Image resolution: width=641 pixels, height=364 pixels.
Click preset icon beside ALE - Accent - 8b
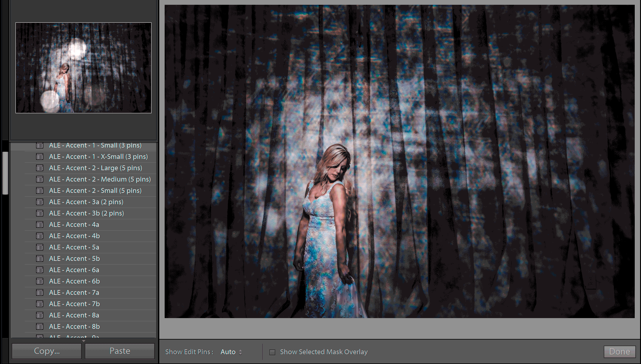tap(40, 326)
